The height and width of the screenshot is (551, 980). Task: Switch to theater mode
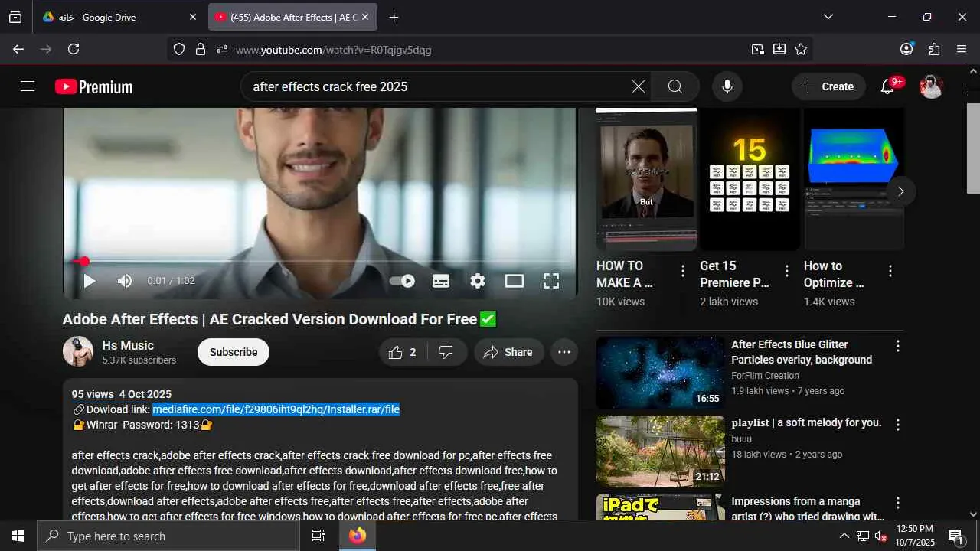coord(514,281)
